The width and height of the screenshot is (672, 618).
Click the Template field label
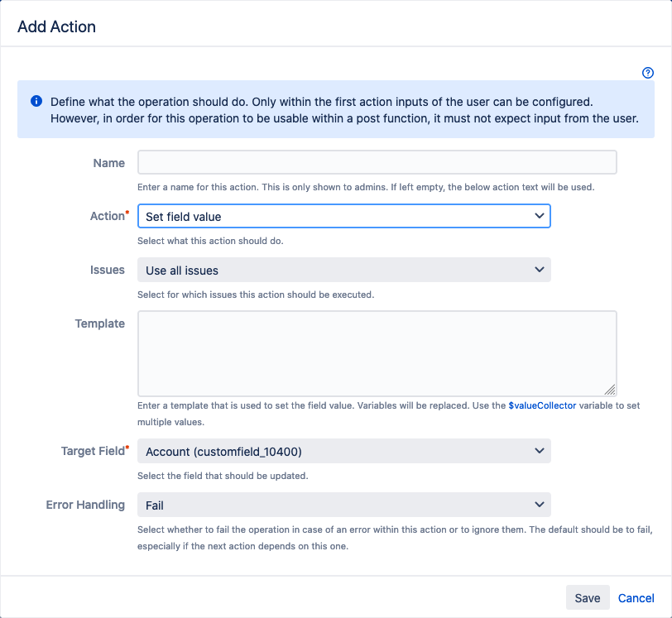[100, 323]
